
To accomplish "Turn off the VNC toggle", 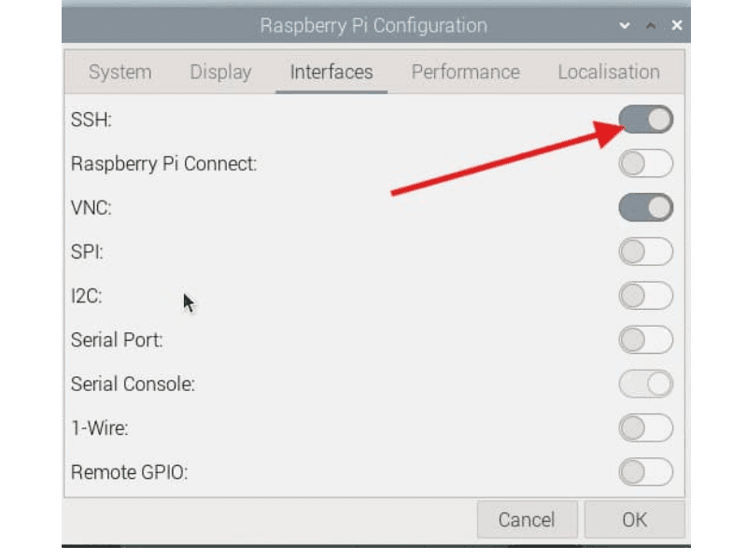I will point(646,207).
